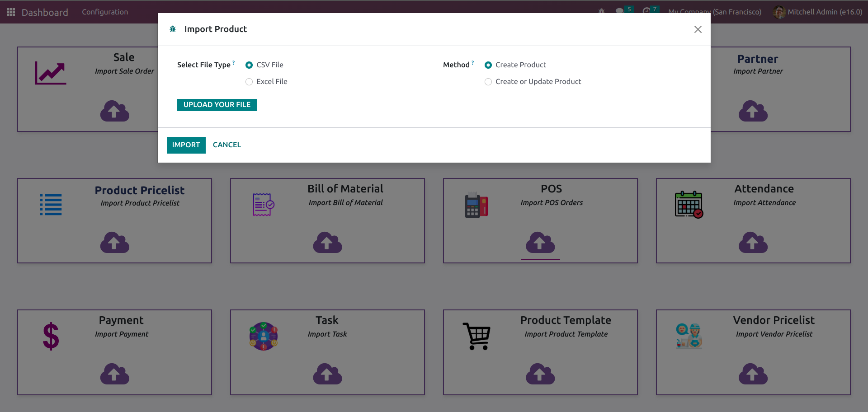Image resolution: width=868 pixels, height=412 pixels.
Task: Click the Vendor Pricelist upload cloud icon
Action: pos(753,374)
